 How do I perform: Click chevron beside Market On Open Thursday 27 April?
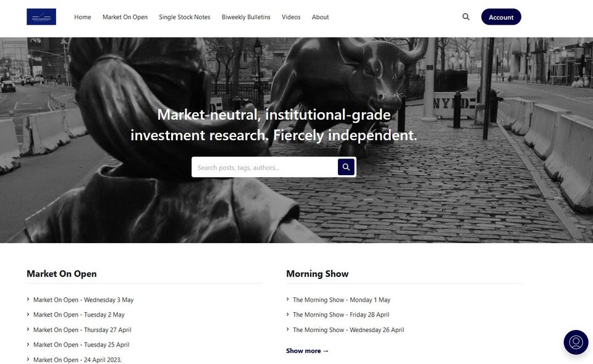coord(28,329)
